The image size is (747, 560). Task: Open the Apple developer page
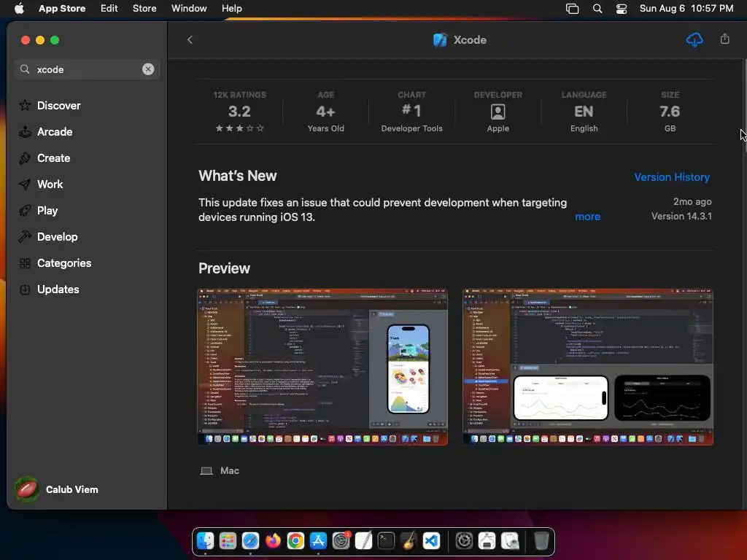[x=498, y=112]
